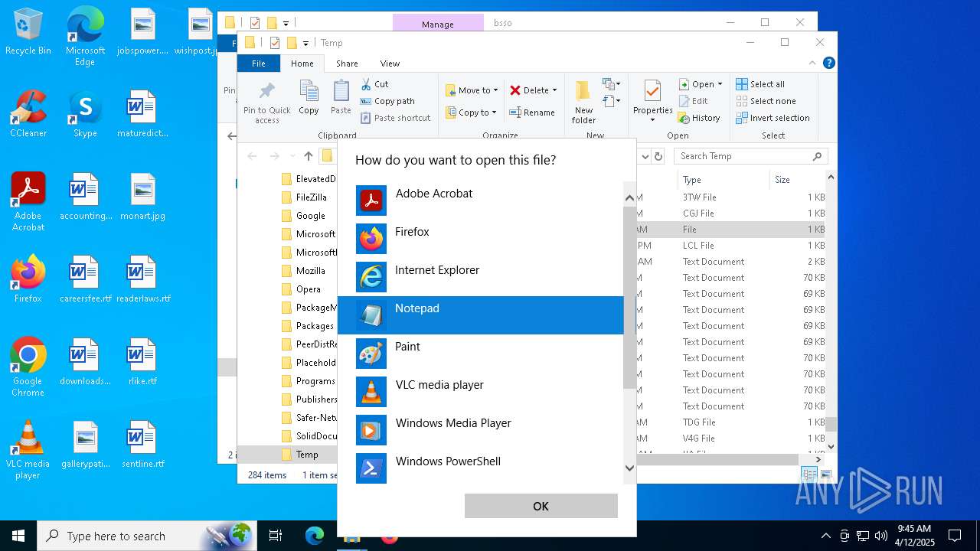Click History in the ribbon
Viewport: 980px width, 551px height.
(699, 118)
